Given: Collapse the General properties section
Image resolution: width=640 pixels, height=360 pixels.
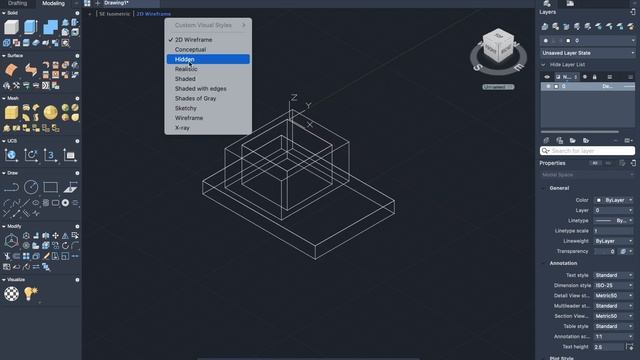Looking at the screenshot, I should click(544, 188).
